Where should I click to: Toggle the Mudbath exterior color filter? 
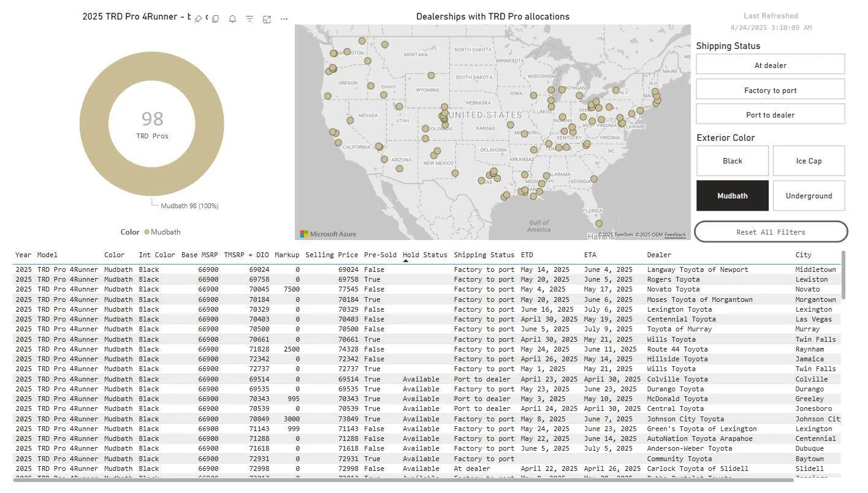pos(732,196)
